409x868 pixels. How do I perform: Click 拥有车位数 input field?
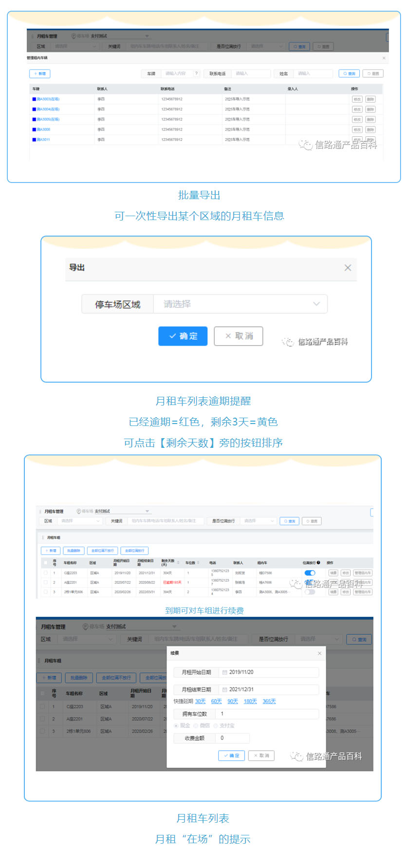268,714
